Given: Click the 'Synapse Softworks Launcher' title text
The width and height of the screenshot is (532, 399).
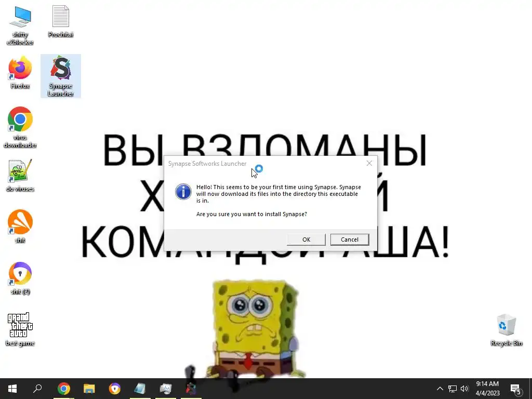Looking at the screenshot, I should click(x=207, y=164).
